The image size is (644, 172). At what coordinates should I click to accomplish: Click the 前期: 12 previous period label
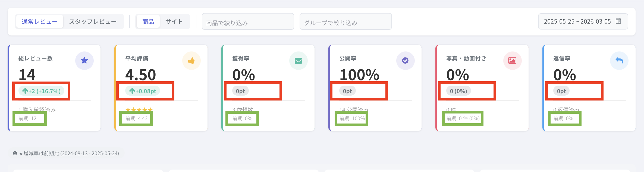[x=27, y=118]
